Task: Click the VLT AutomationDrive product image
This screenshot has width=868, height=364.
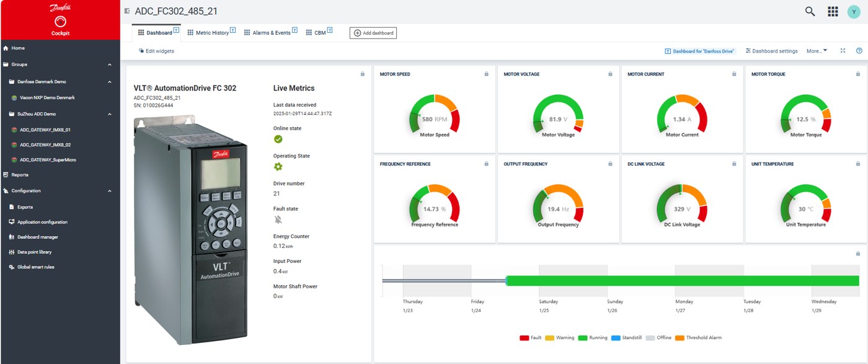Action: 192,230
